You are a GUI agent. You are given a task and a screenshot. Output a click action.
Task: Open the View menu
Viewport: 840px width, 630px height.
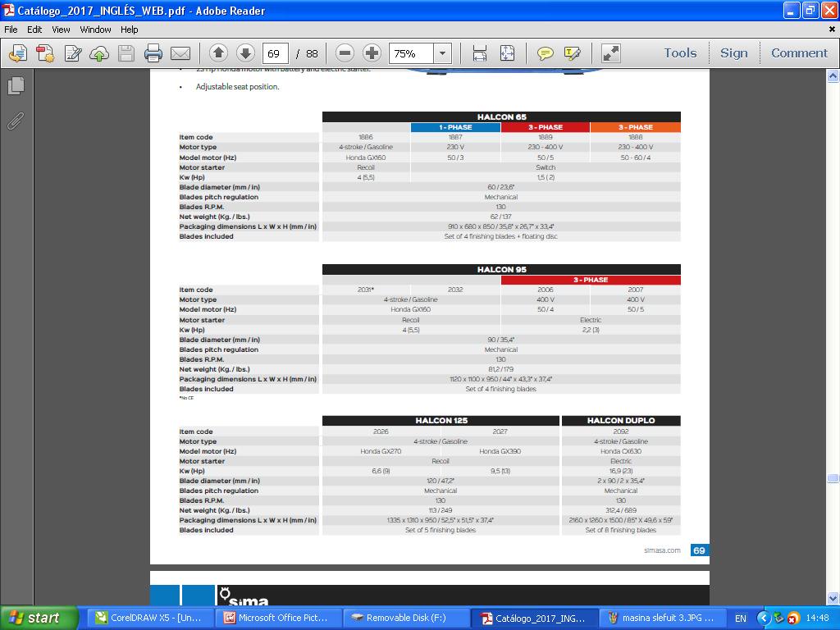[61, 30]
